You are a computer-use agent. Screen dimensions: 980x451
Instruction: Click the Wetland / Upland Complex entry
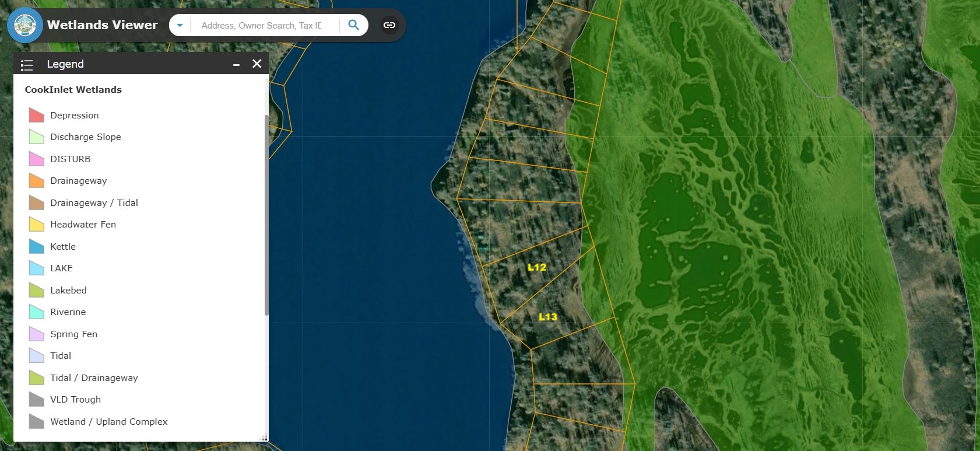(108, 422)
